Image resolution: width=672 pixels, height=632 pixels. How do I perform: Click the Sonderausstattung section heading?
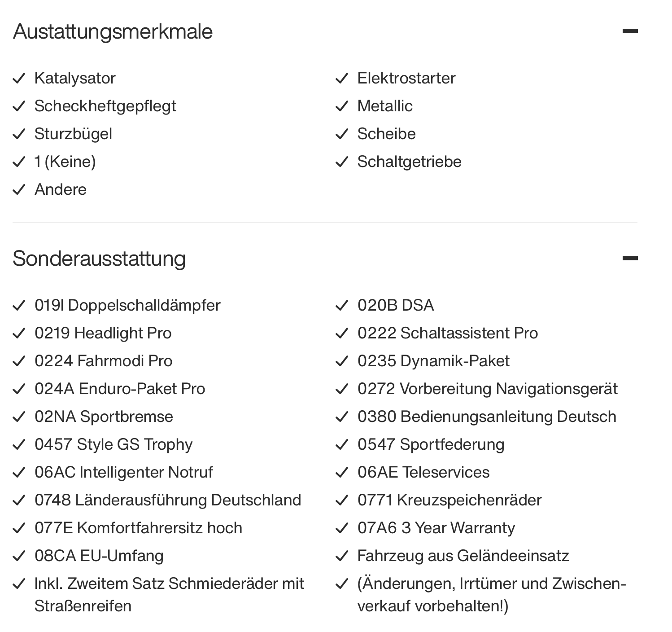coord(99,259)
